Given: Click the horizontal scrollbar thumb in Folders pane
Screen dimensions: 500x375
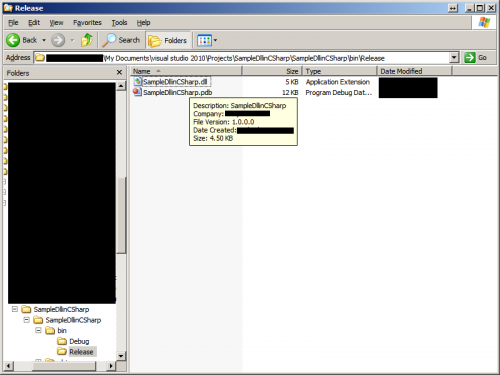Looking at the screenshot, I should point(64,366).
